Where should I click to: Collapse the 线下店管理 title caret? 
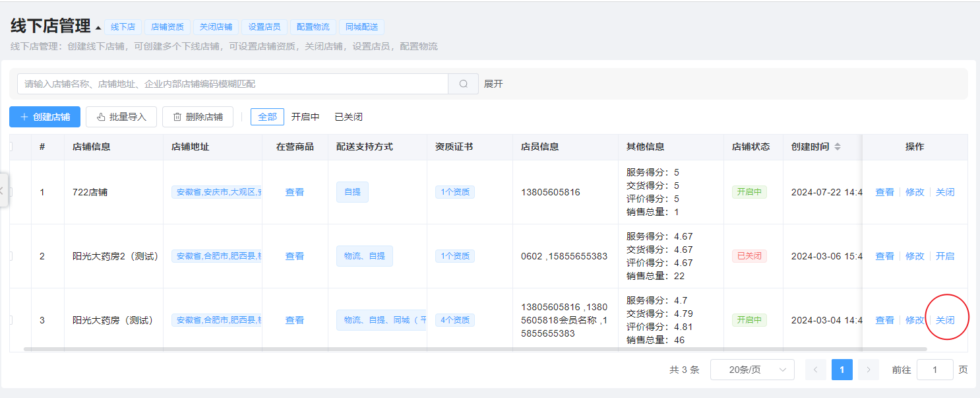[98, 28]
